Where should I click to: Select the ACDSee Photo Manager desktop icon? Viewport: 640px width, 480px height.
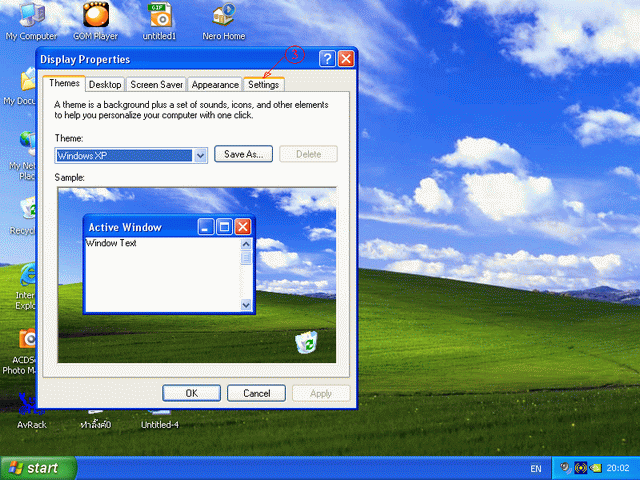pos(20,351)
